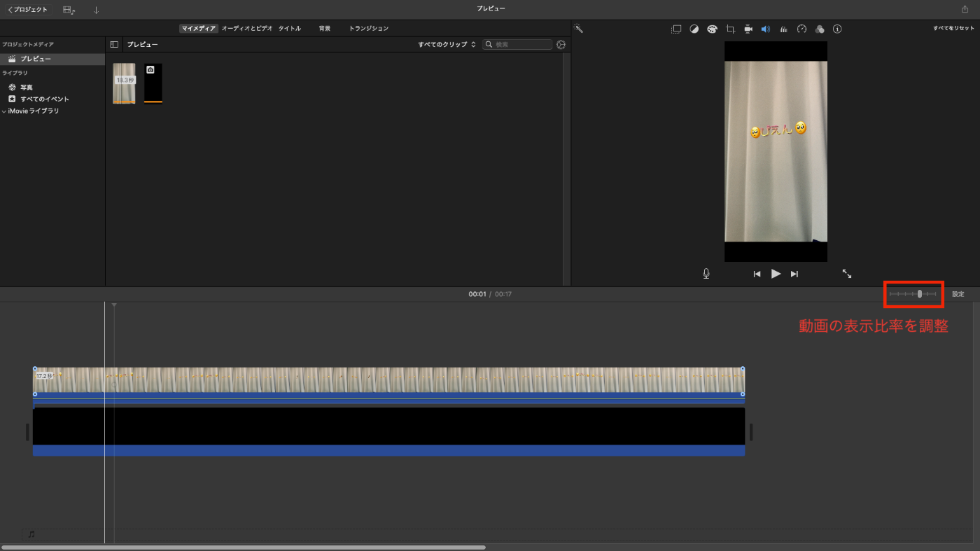The height and width of the screenshot is (551, 980).
Task: Click the right trim handle of black clip
Action: pos(750,432)
